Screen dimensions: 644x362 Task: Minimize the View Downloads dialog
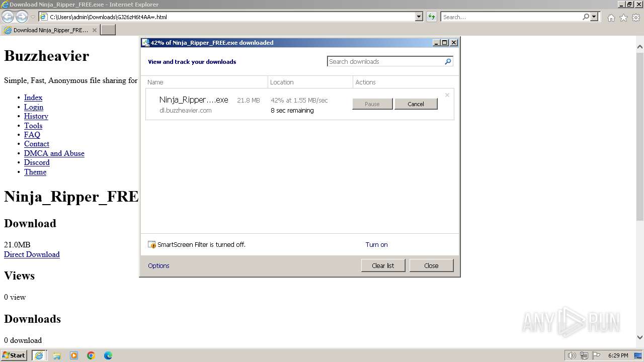click(x=436, y=43)
